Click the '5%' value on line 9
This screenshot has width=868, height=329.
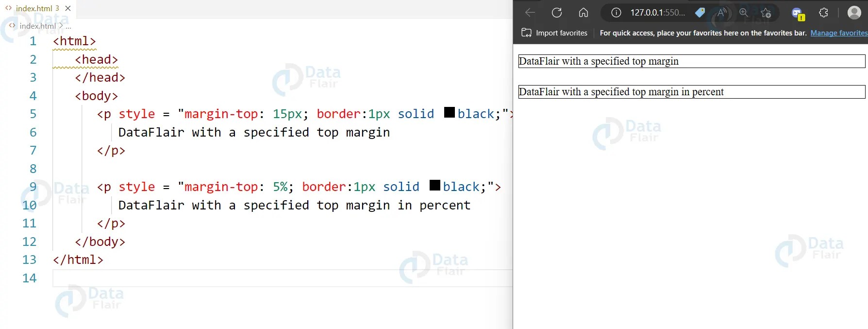pyautogui.click(x=280, y=187)
